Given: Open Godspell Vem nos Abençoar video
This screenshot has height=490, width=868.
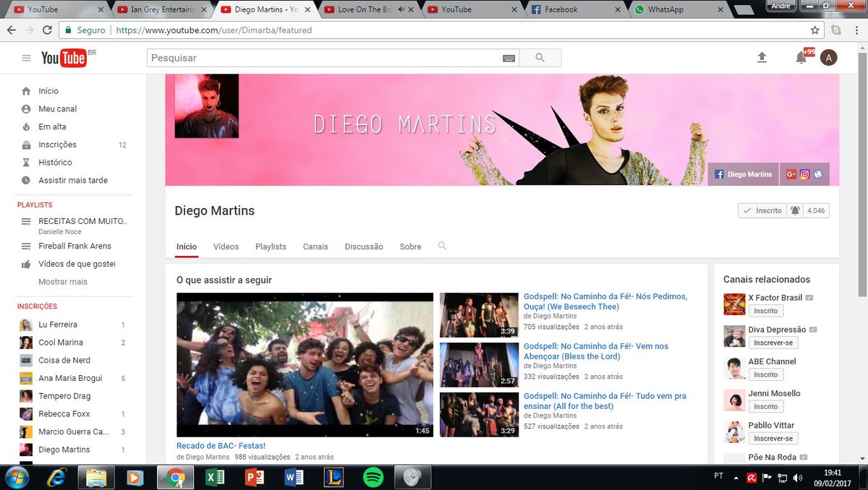Looking at the screenshot, I should click(596, 351).
